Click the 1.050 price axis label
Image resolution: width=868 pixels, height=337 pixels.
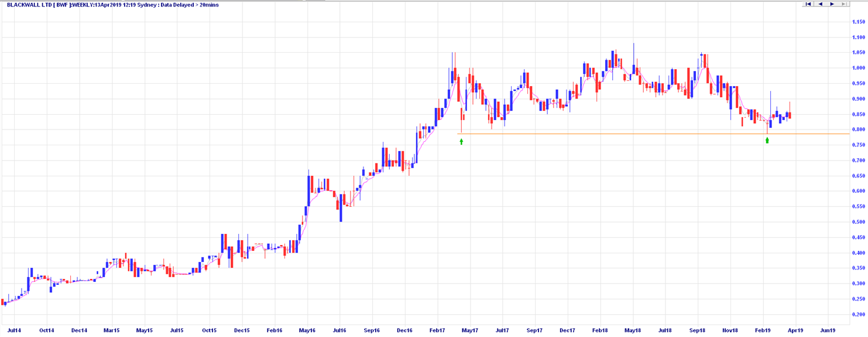pyautogui.click(x=859, y=53)
